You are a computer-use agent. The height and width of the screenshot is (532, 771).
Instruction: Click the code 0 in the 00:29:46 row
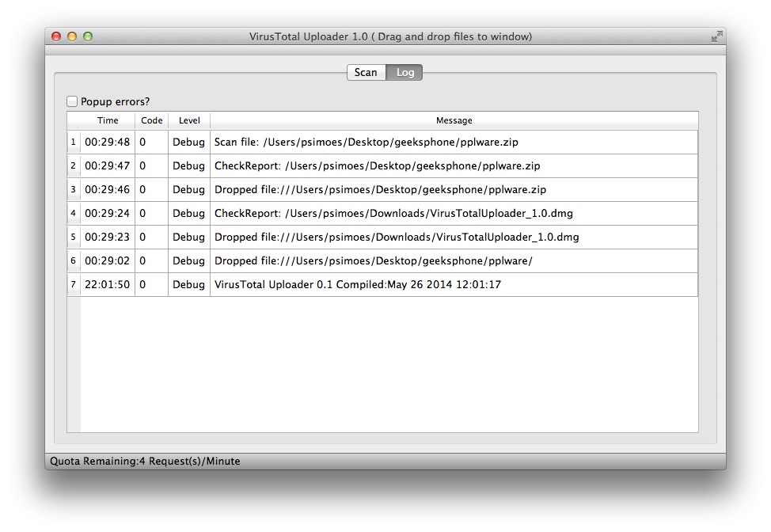[x=151, y=189]
